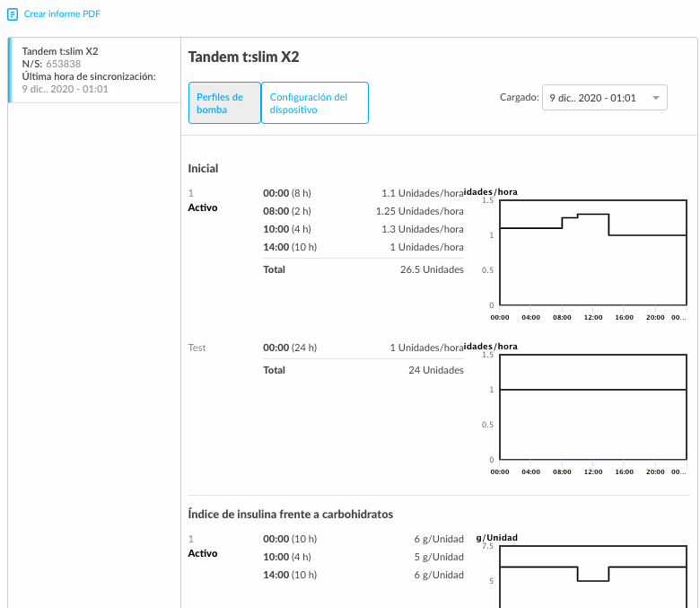Open the Crear informe PDF link

click(62, 13)
